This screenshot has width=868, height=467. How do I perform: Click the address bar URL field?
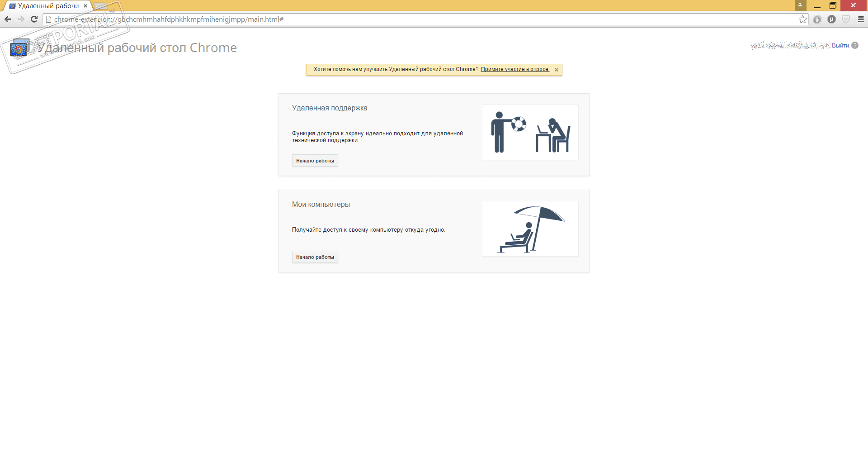tap(425, 19)
